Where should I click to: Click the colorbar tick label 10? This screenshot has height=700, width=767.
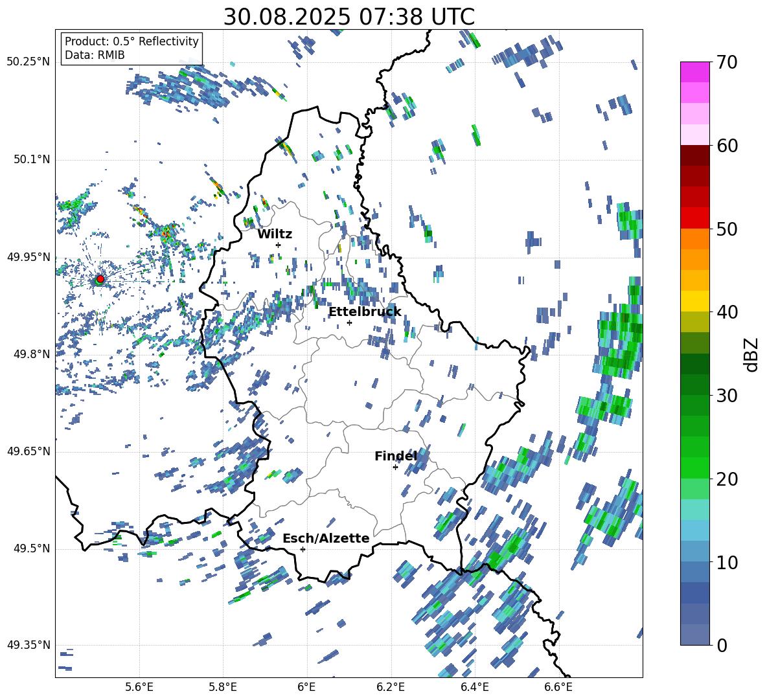click(727, 562)
